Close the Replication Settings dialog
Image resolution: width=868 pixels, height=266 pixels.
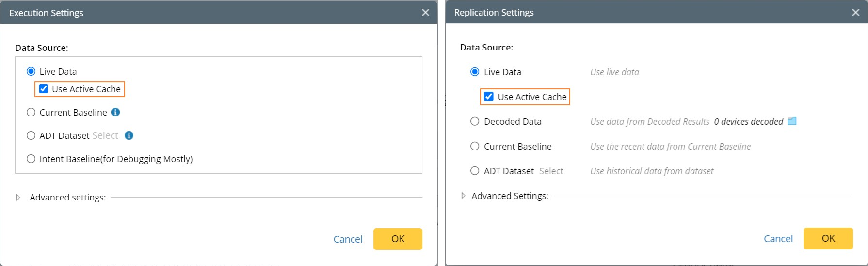(x=855, y=13)
